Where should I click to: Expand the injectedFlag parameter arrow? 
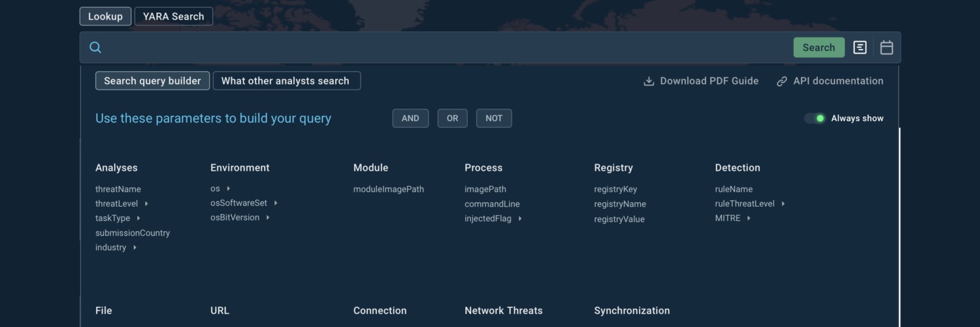(520, 219)
